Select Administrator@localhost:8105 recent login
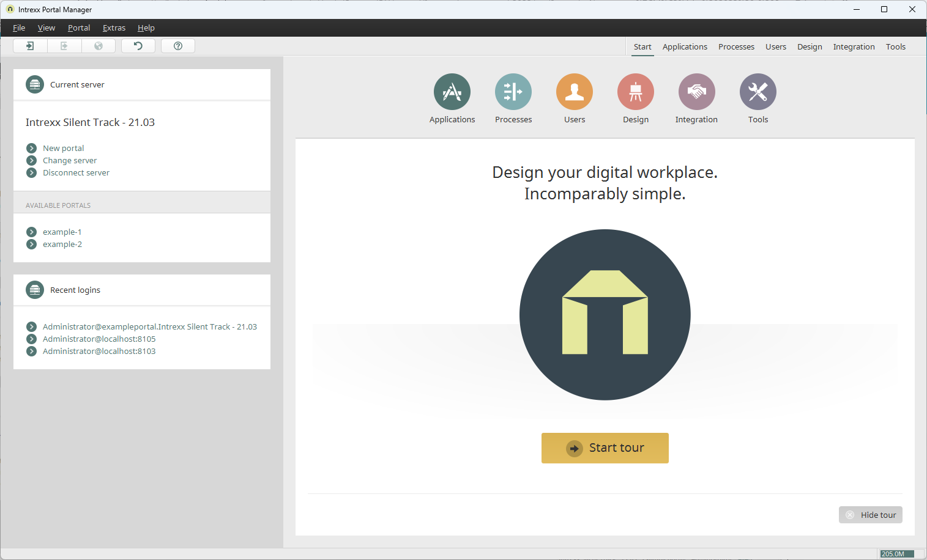Image resolution: width=927 pixels, height=560 pixels. point(99,339)
